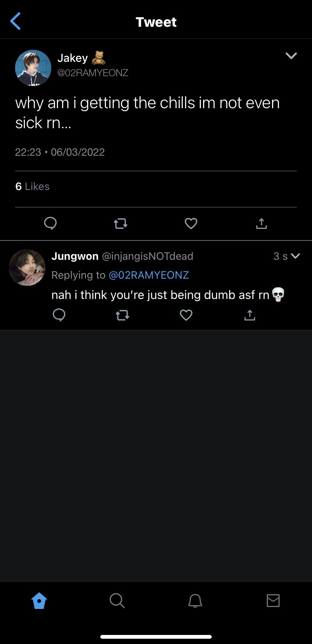312x644 pixels.
Task: Open the Search tab
Action: click(x=117, y=600)
